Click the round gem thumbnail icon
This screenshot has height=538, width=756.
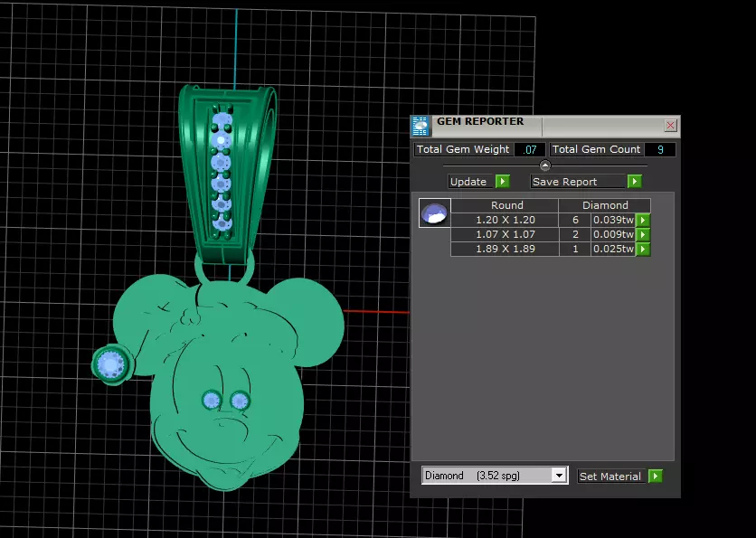coord(434,212)
